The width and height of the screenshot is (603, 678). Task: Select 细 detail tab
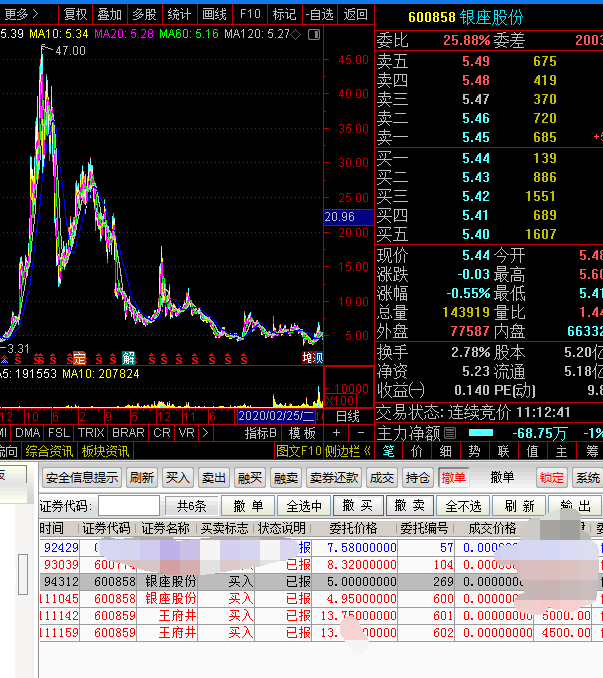coord(445,451)
